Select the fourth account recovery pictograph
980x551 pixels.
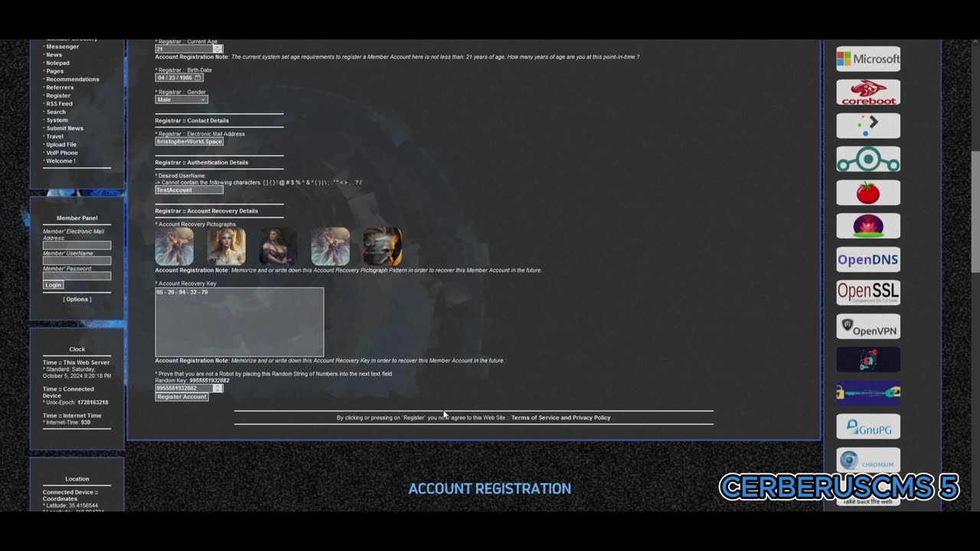pos(331,246)
